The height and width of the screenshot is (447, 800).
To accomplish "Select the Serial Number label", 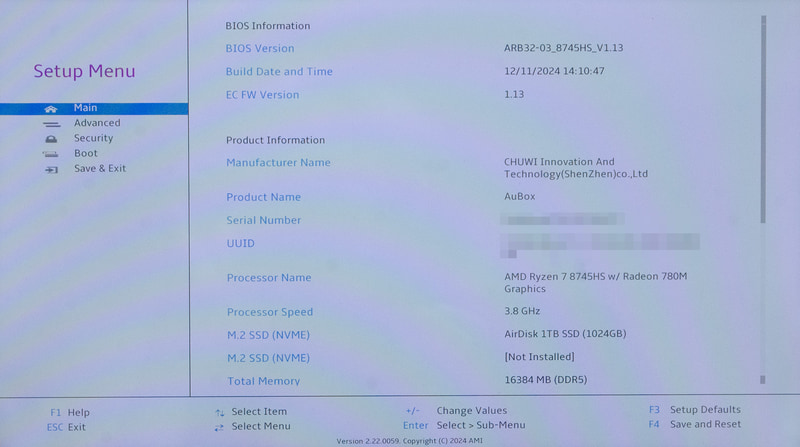I will (x=264, y=220).
